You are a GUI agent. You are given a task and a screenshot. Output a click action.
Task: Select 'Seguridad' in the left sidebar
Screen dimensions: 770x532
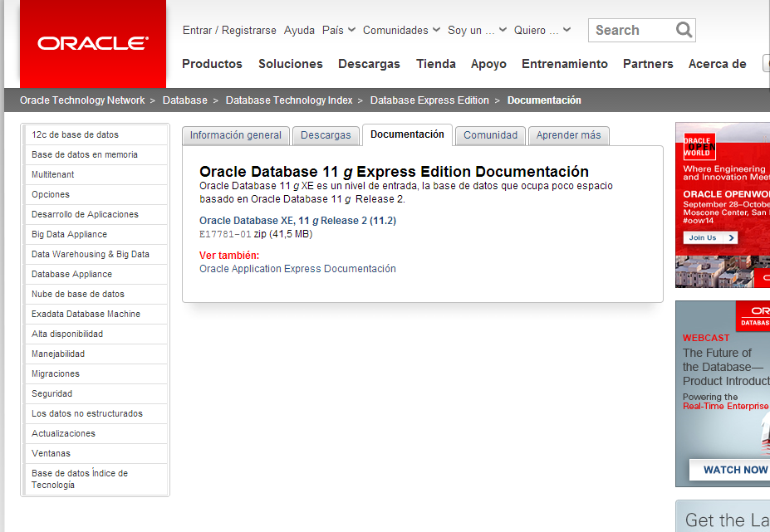click(52, 393)
